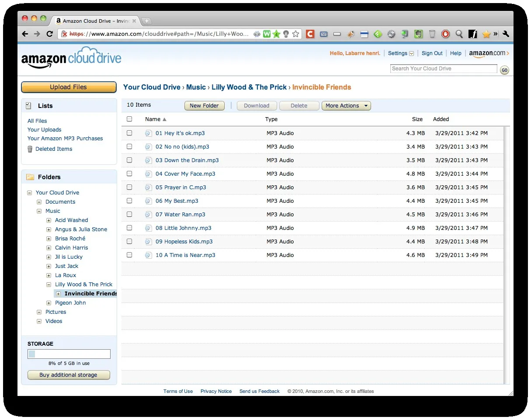Open the Evernote elephant extension icon
Image resolution: width=531 pixels, height=420 pixels.
419,34
